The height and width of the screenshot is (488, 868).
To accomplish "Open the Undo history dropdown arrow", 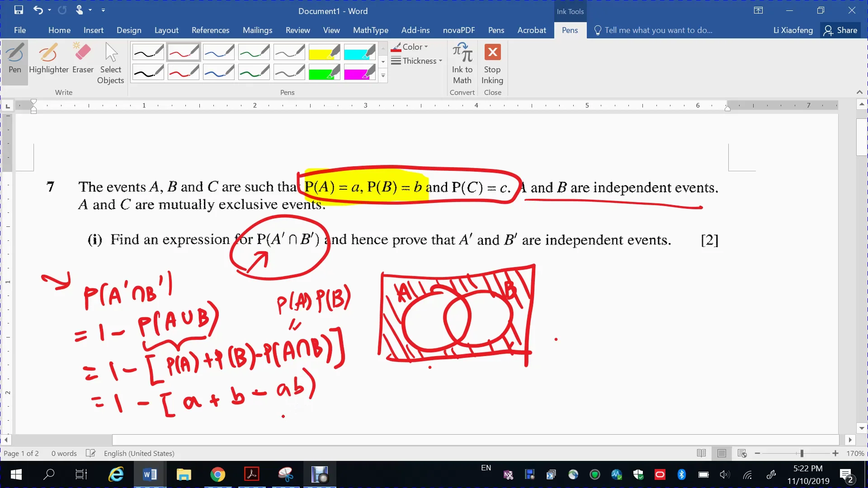I will pyautogui.click(x=49, y=10).
